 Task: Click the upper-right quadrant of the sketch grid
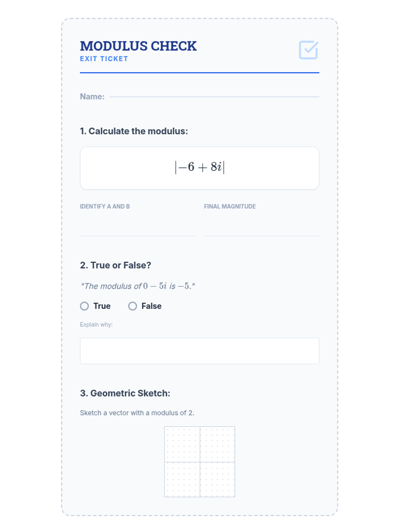coord(217,444)
